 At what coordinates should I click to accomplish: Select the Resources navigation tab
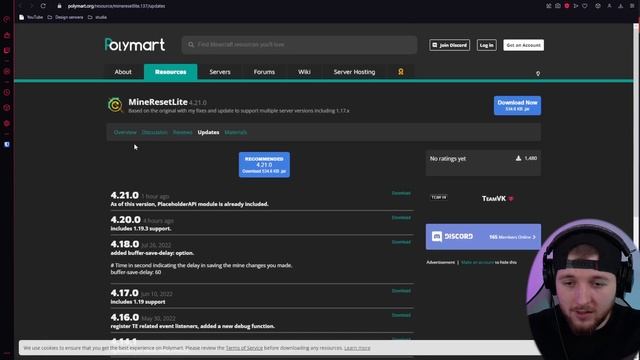(x=171, y=72)
